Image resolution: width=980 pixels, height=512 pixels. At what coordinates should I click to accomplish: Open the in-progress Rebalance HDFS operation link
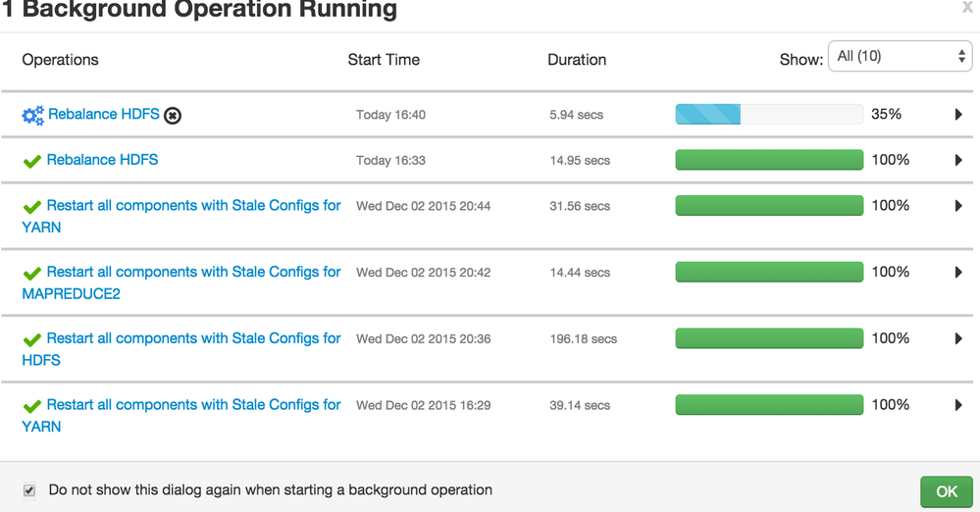(x=104, y=115)
